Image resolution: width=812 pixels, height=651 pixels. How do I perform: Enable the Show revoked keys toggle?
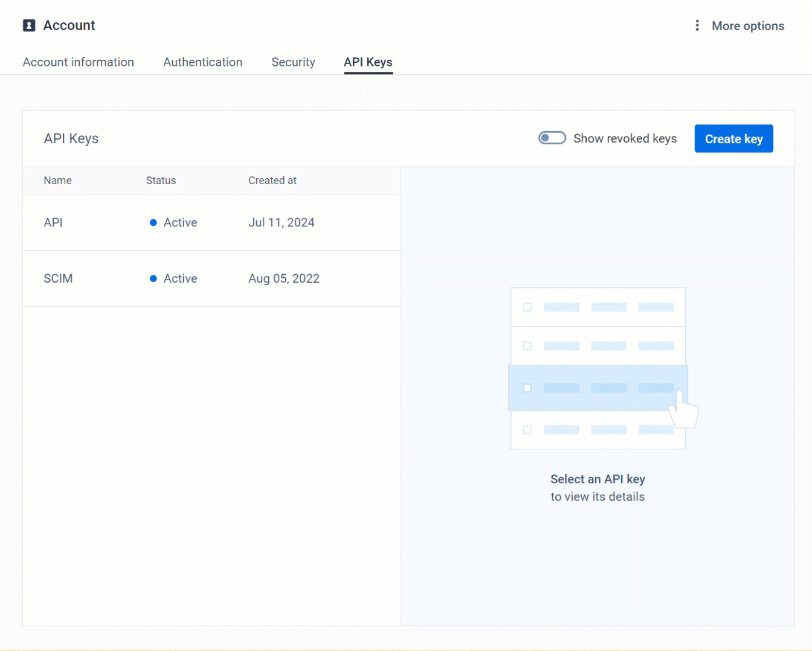coord(552,138)
